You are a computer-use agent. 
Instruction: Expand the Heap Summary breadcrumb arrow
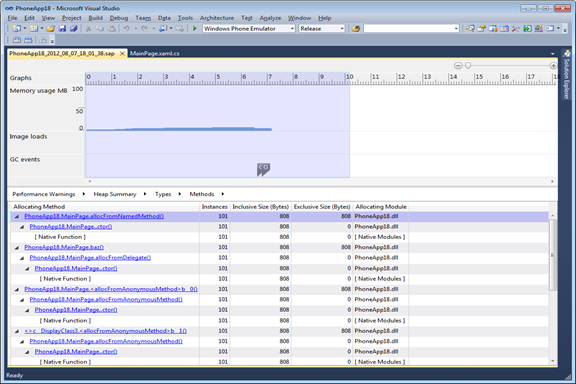(145, 194)
